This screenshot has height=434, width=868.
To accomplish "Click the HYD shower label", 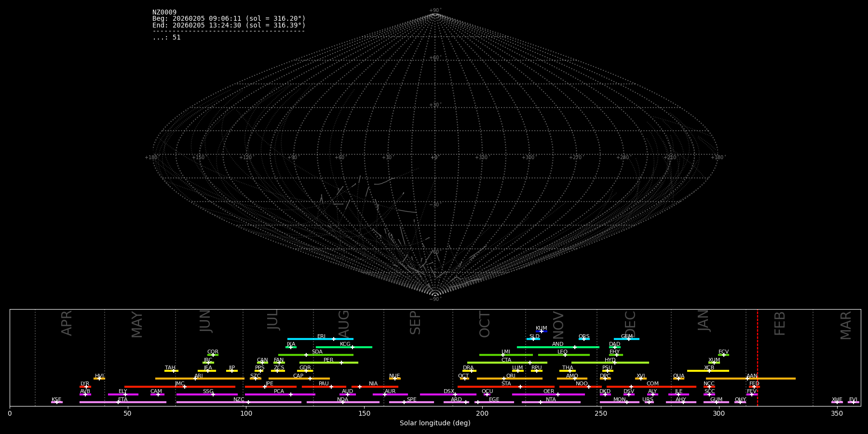I will click(610, 360).
